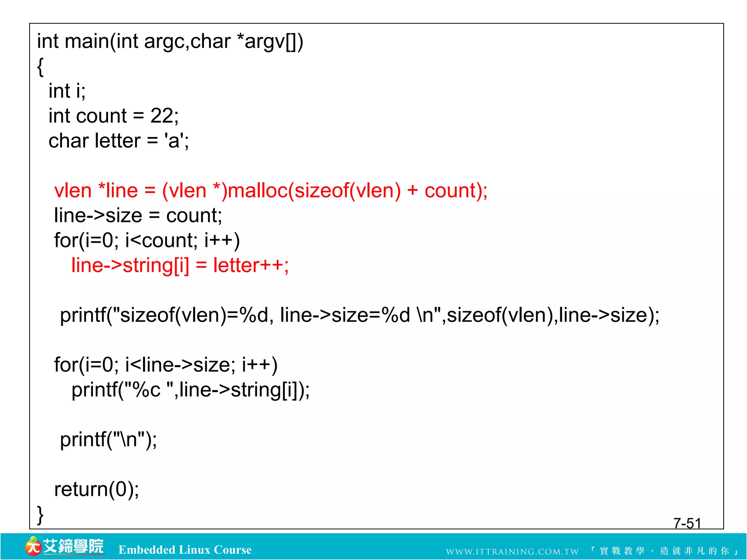This screenshot has width=747, height=560.
Task: Click the line 'int main(int argc,char *argv[])'
Action: point(170,41)
